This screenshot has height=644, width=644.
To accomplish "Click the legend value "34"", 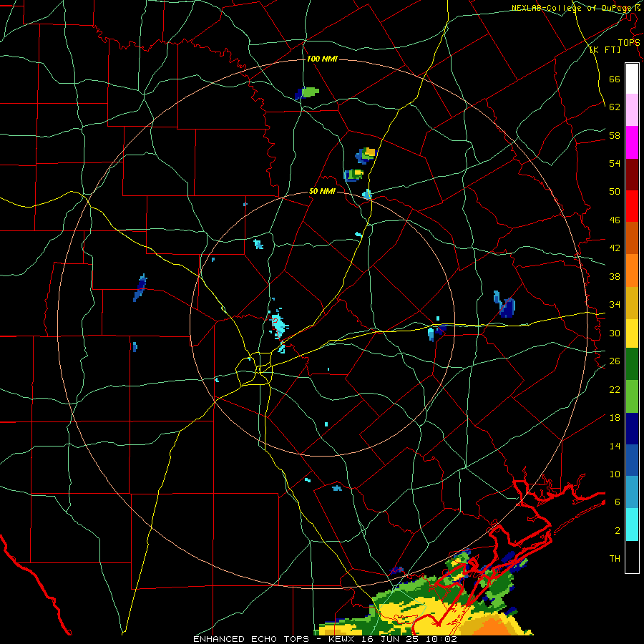I will coord(615,304).
